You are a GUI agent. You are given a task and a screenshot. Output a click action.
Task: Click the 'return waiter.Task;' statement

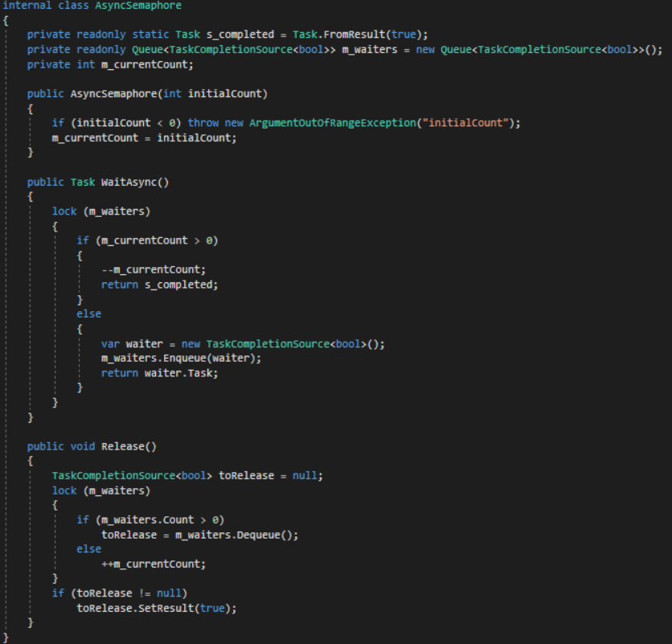coord(159,373)
